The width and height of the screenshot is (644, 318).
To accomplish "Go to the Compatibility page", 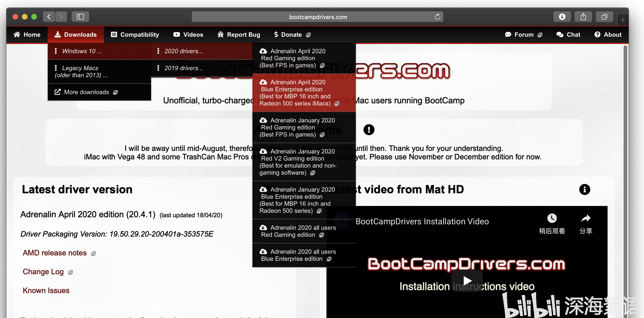I will click(135, 35).
